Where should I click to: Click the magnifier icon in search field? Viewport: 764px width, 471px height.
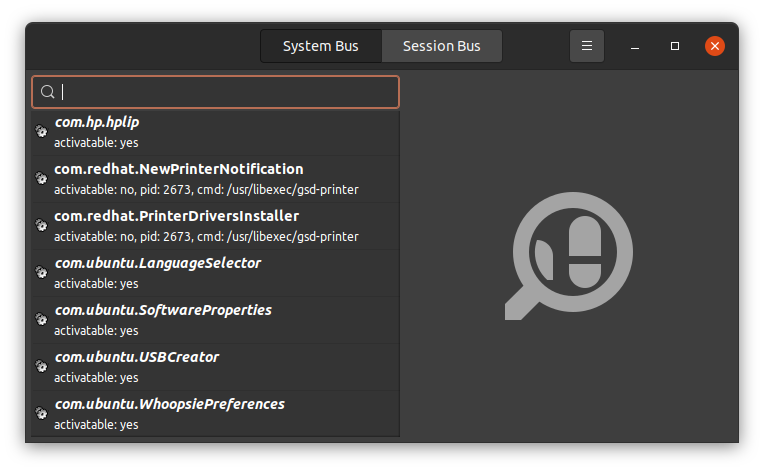point(47,92)
